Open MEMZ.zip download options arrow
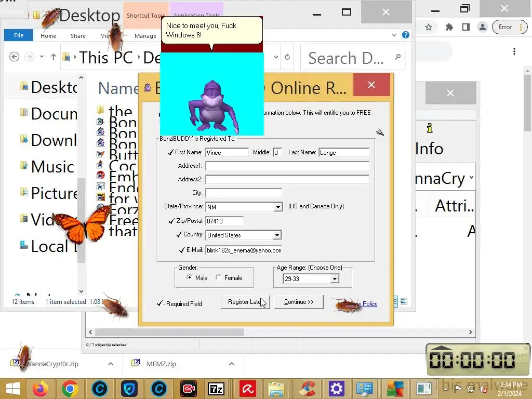Image resolution: width=532 pixels, height=399 pixels. pyautogui.click(x=232, y=364)
